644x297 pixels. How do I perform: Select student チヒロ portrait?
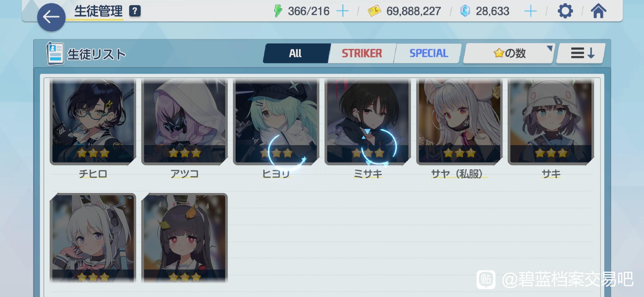[x=93, y=122]
